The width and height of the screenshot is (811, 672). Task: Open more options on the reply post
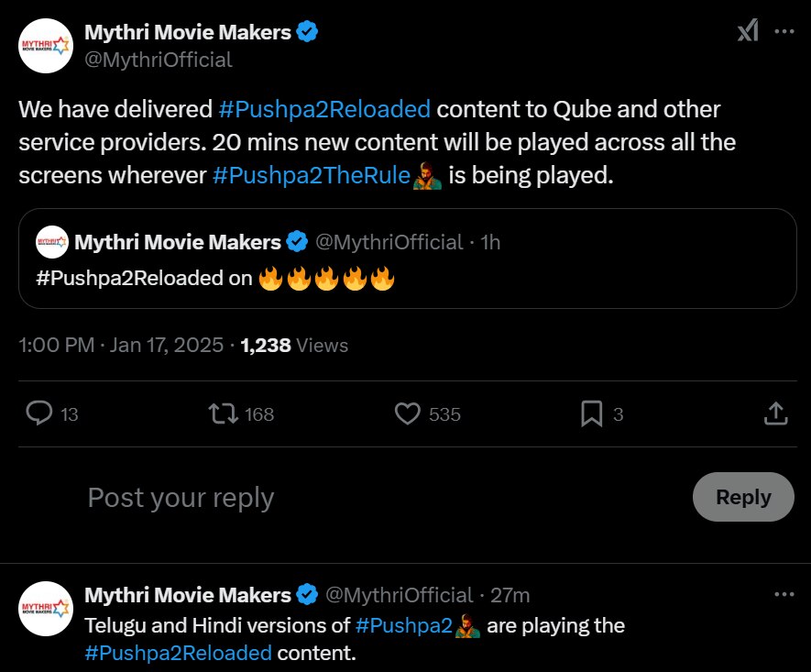coord(784,594)
